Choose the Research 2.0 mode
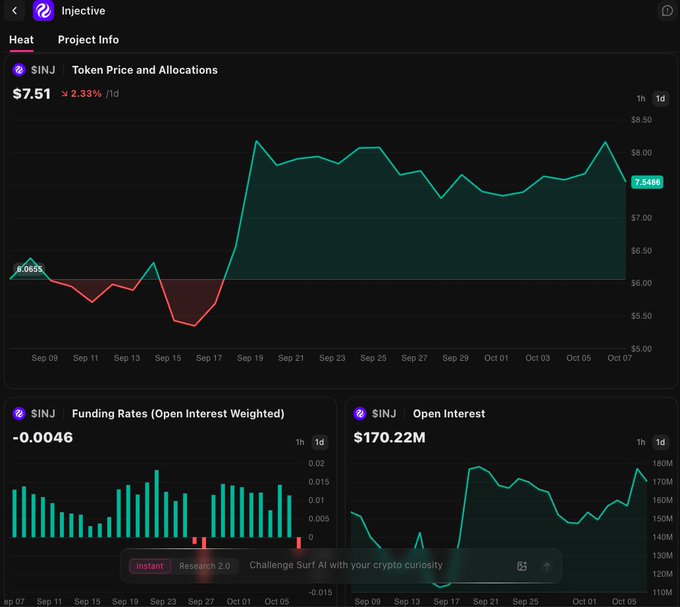The width and height of the screenshot is (680, 607). pyautogui.click(x=204, y=566)
